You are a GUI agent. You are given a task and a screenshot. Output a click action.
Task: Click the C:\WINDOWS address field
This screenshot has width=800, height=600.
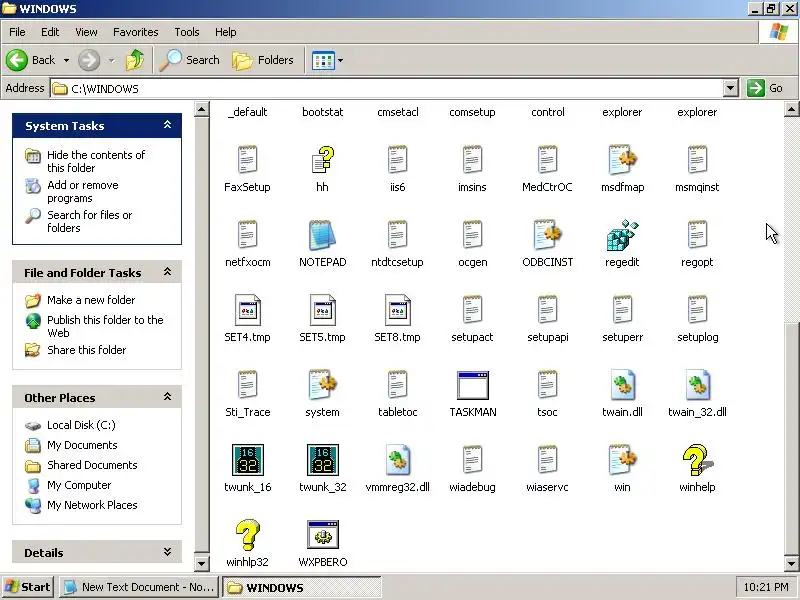coord(387,88)
